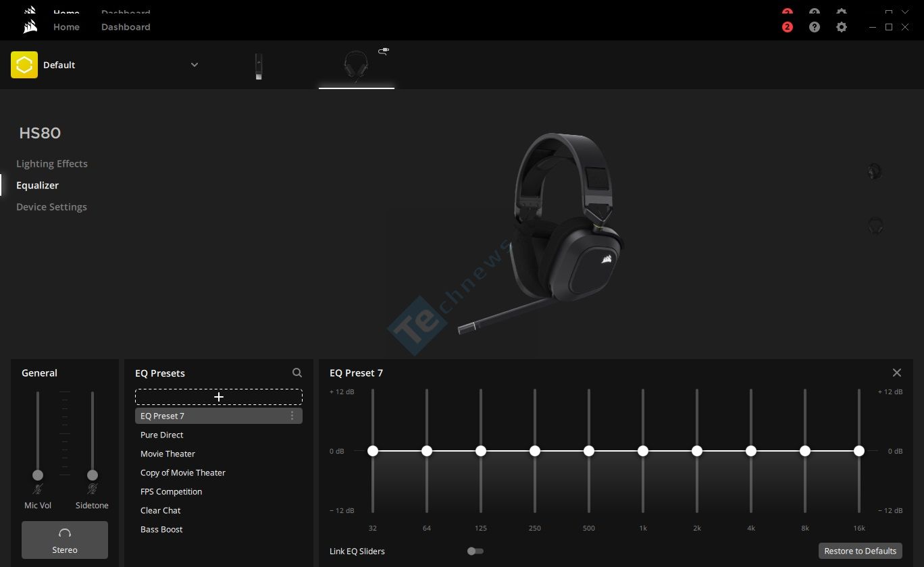Screen dimensions: 924x567
Task: Close the EQ Preset 7 panel
Action: [897, 373]
